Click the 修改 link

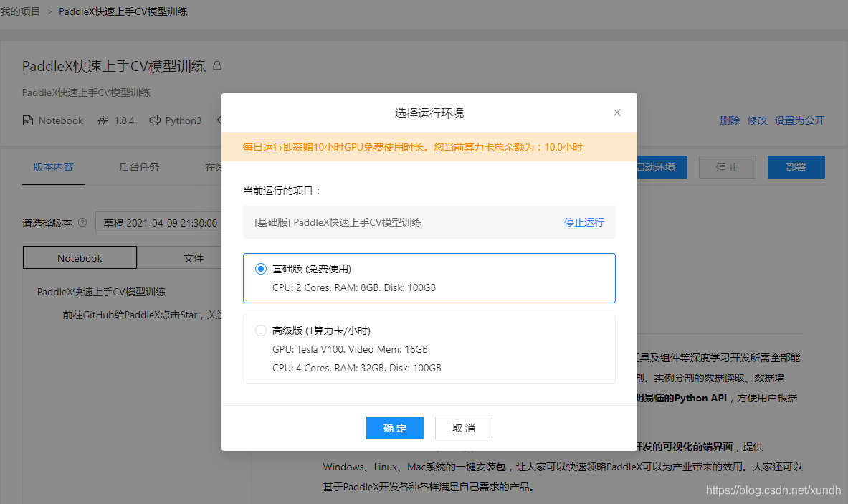click(x=757, y=120)
